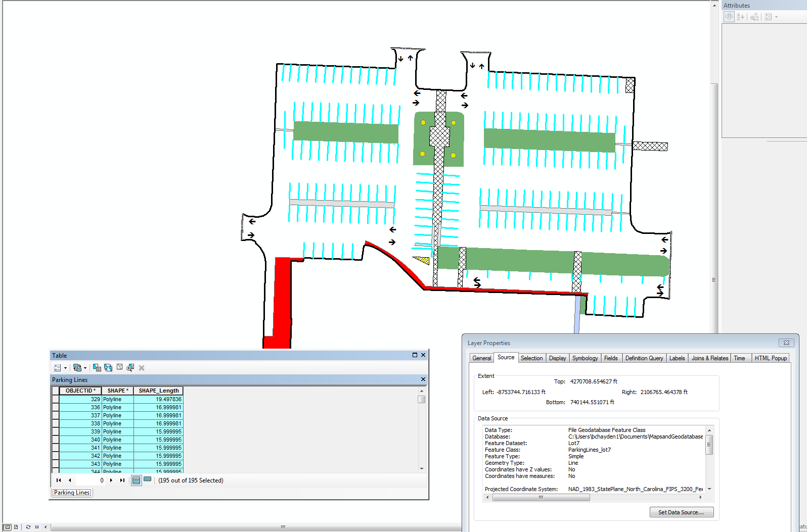Click the table scrollbar down arrow
The height and width of the screenshot is (532, 807).
tap(422, 469)
